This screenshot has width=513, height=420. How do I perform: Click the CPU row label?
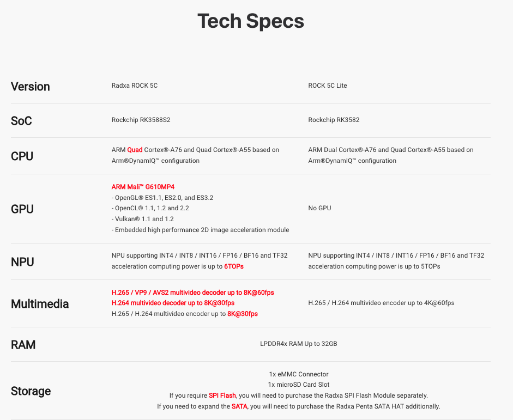(22, 156)
